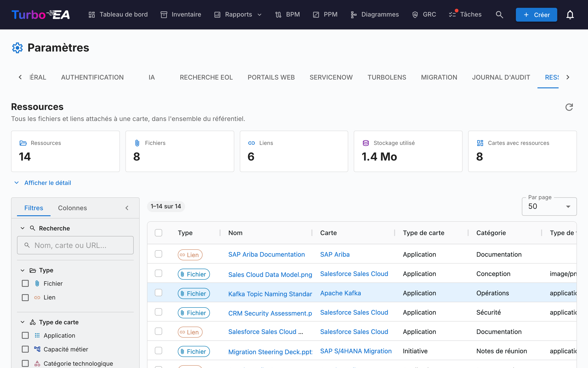Click the Capacité métier hierarchy icon
Image resolution: width=588 pixels, height=368 pixels.
coord(37,349)
